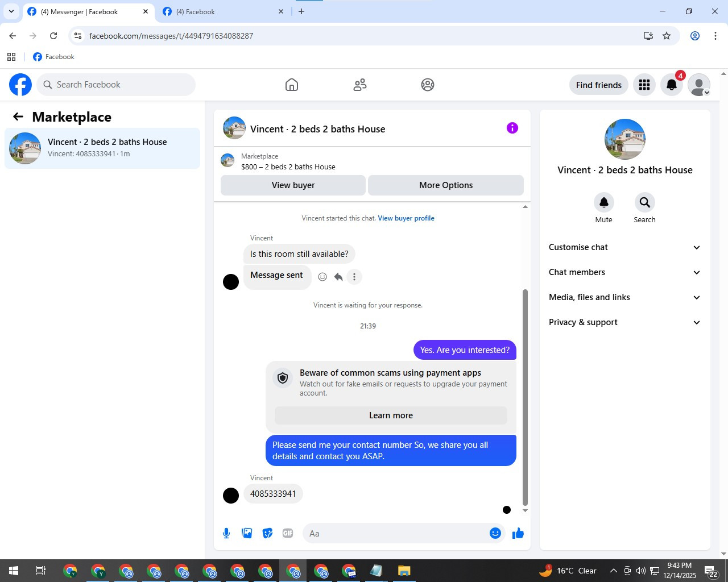Viewport: 728px width, 582px height.
Task: Open the Facebook menu grid icon
Action: tap(644, 85)
